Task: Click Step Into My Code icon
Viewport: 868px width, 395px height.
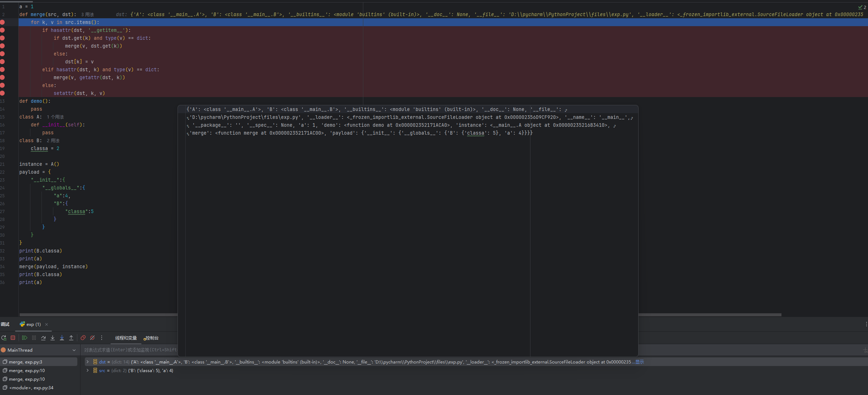Action: (x=62, y=338)
